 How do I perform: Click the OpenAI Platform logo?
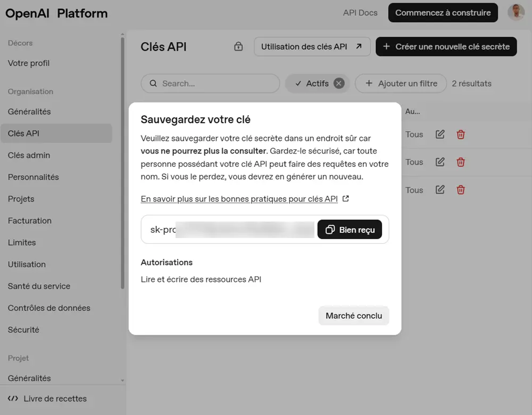click(56, 13)
